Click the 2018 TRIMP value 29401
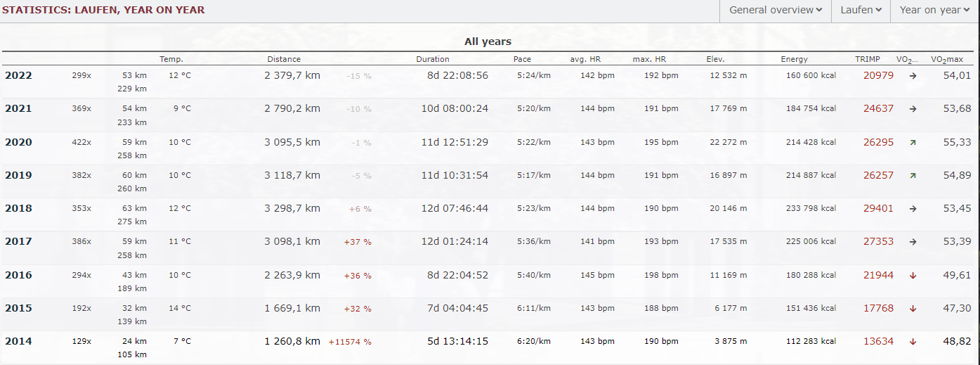 coord(878,209)
